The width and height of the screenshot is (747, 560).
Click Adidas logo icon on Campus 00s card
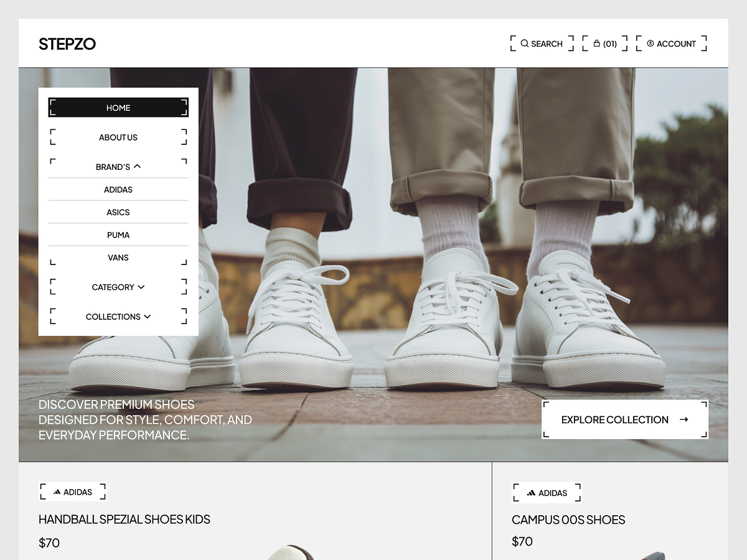pyautogui.click(x=531, y=493)
